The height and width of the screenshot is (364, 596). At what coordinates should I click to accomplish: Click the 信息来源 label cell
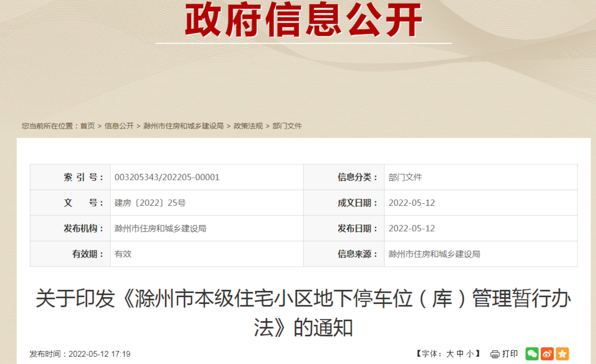pyautogui.click(x=344, y=254)
